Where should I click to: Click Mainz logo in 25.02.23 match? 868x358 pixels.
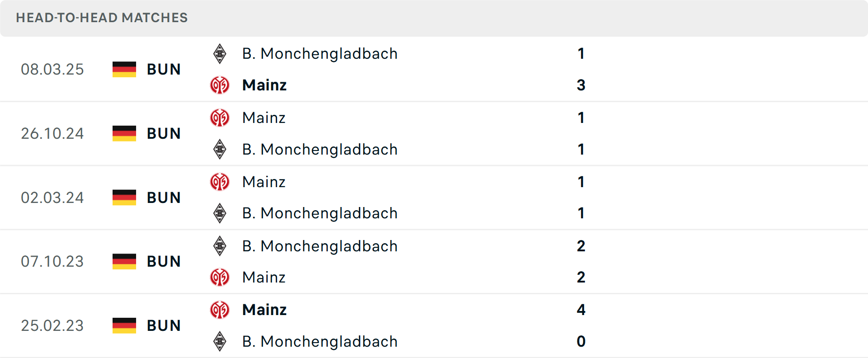[x=220, y=310]
